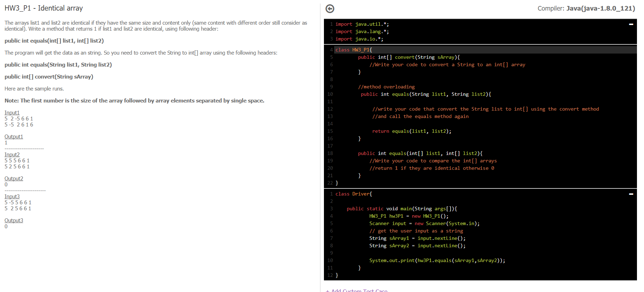Click the Scanner input declaration line
The image size is (644, 292).
(424, 223)
